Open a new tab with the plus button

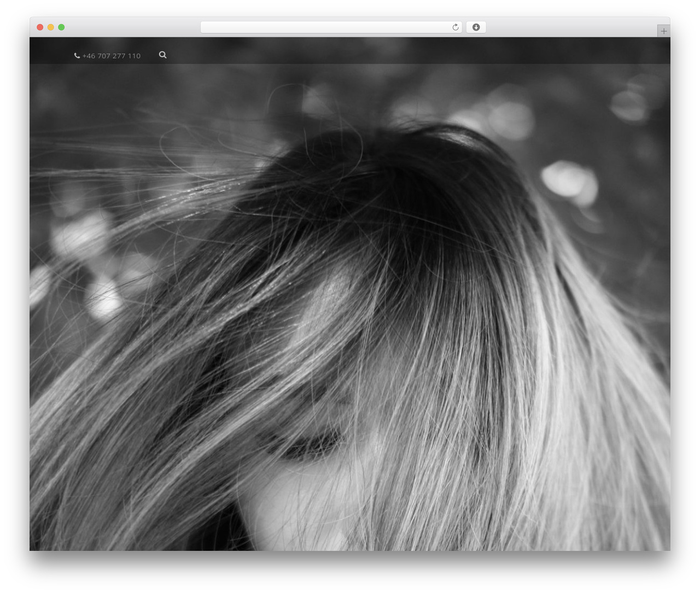click(663, 31)
